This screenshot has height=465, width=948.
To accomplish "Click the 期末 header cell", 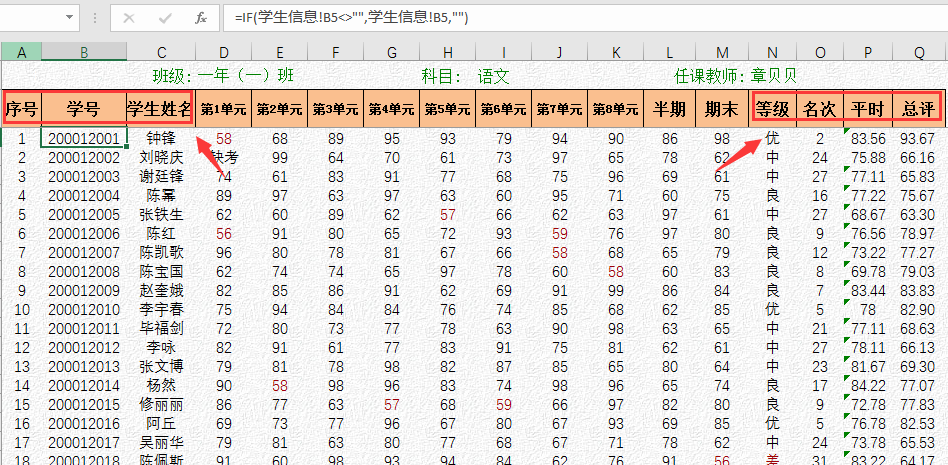I will point(722,109).
